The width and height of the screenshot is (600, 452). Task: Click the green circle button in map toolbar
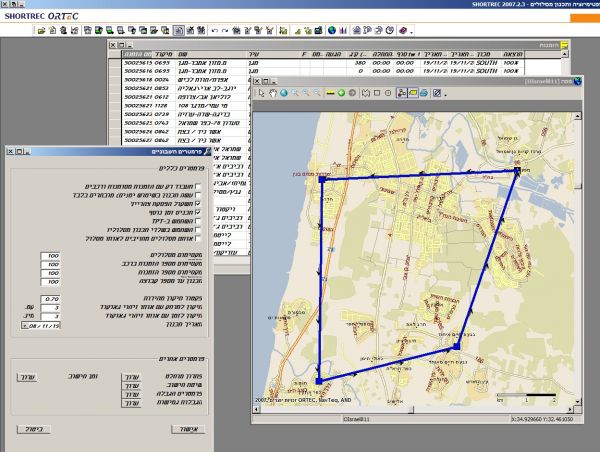point(341,93)
